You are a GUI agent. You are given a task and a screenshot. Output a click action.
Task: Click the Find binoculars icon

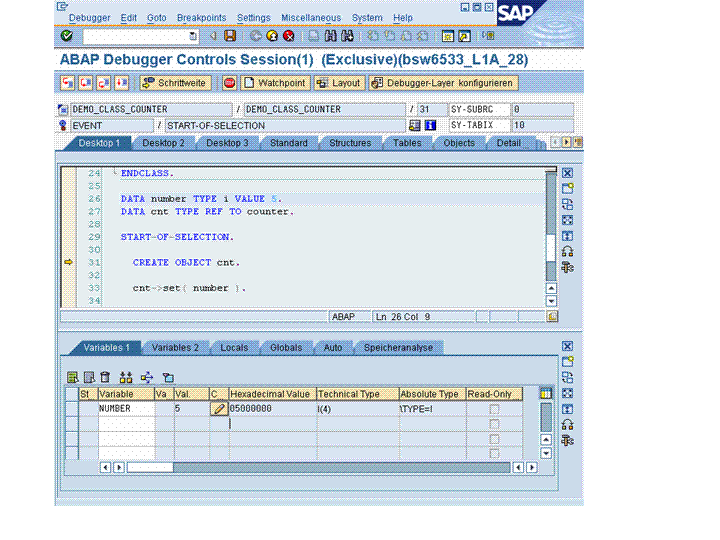coord(331,36)
